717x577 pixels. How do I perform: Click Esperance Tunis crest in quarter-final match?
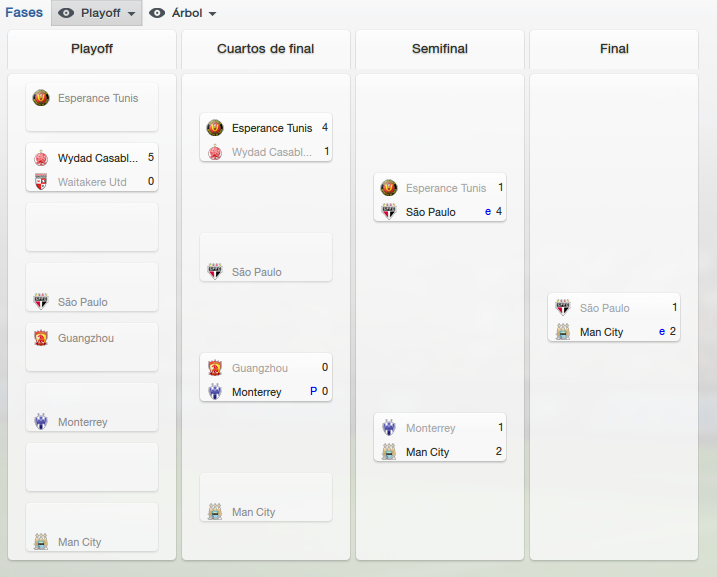point(215,128)
